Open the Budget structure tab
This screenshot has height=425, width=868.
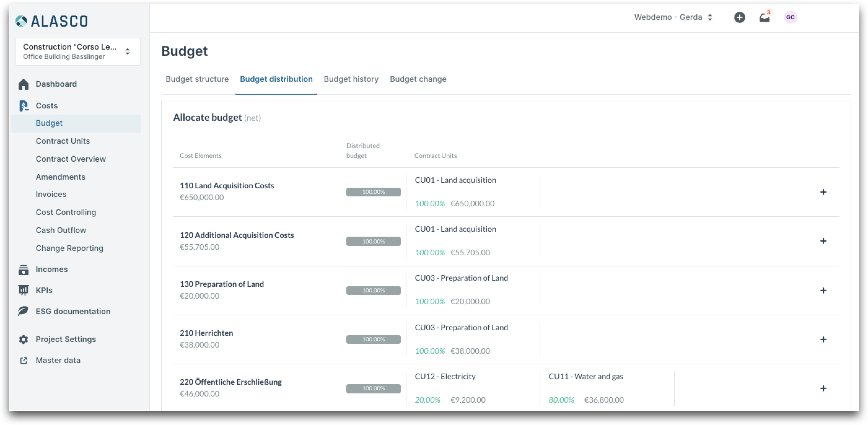197,79
